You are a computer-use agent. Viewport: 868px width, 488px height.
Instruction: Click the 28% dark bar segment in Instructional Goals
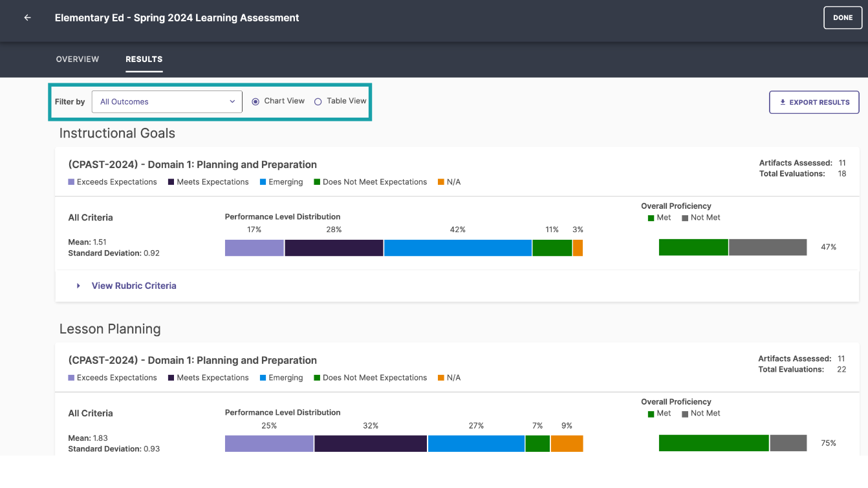pos(334,248)
